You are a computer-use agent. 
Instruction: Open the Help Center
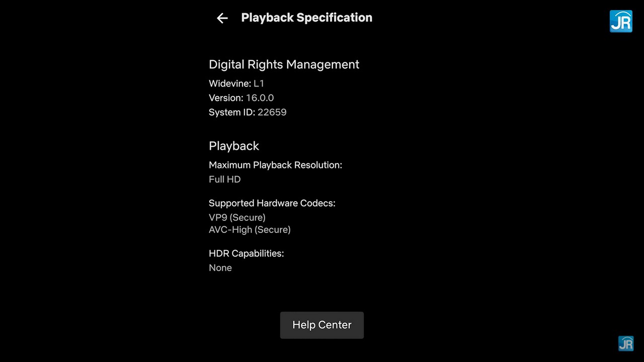[322, 325]
